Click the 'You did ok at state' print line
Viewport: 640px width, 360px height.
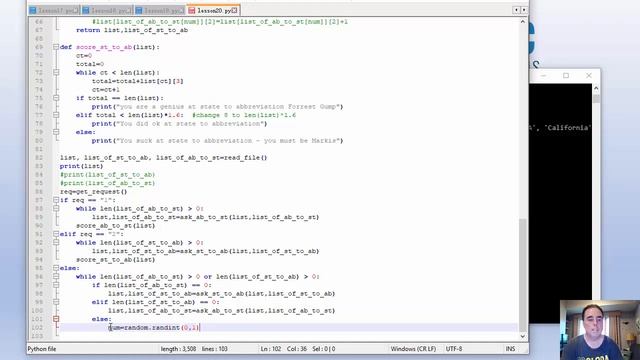point(179,124)
